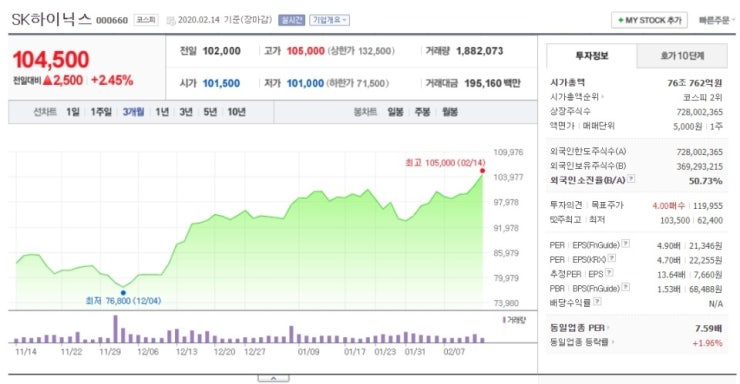740x384 pixels.
Task: Show the 월봉 candlestick chart
Action: pos(450,112)
